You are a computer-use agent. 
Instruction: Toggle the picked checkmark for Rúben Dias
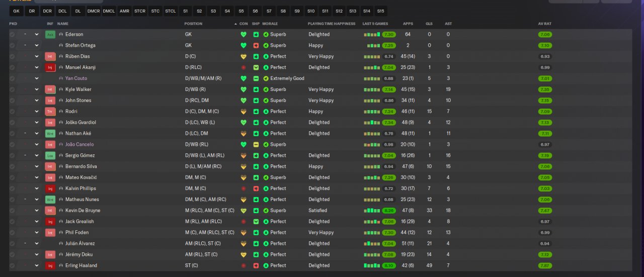click(13, 57)
